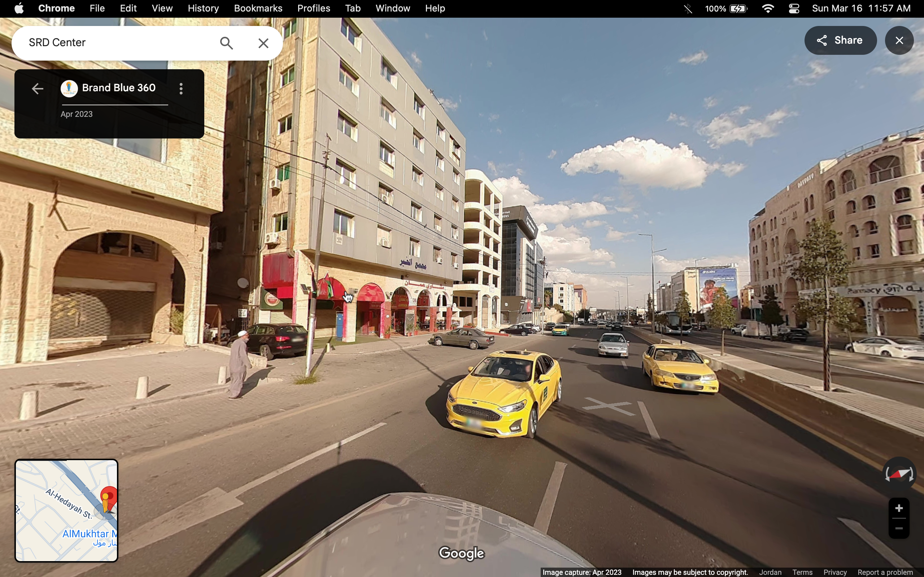
Task: Open Brand Blue 360 contributor link
Action: 119,88
